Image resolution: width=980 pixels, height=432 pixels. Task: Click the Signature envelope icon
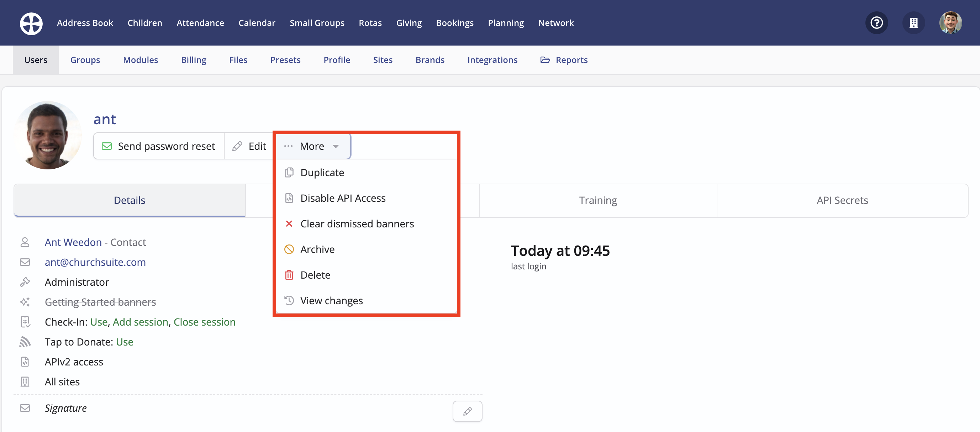tap(25, 408)
